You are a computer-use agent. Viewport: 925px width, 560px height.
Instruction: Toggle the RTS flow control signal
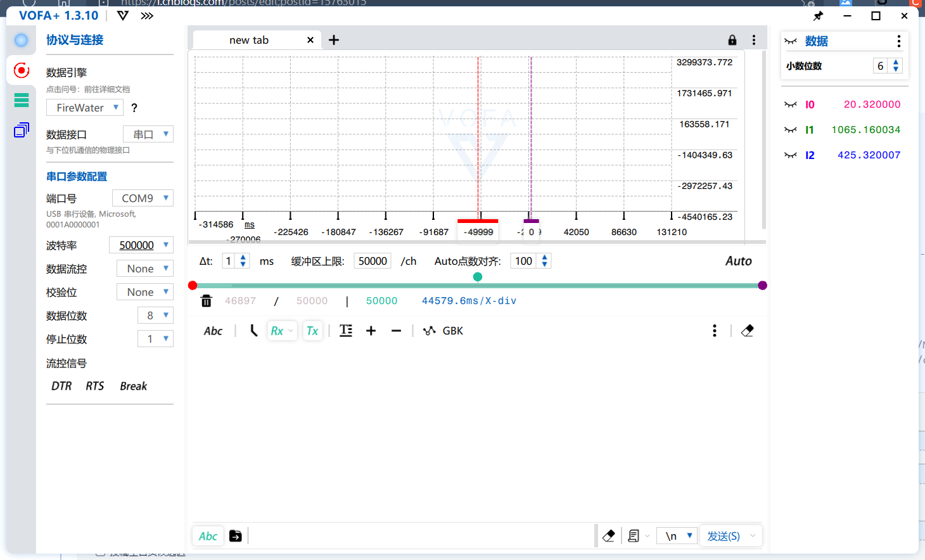pos(95,386)
